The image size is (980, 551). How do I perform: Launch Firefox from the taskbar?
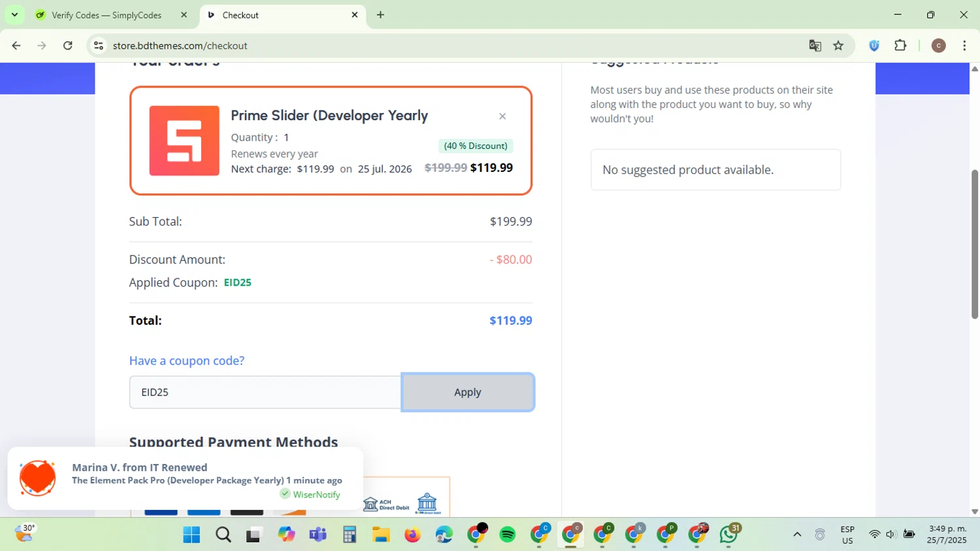click(x=412, y=535)
